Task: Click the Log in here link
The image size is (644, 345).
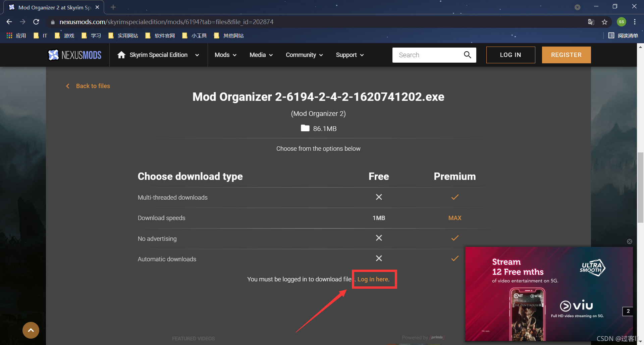Action: coord(373,279)
